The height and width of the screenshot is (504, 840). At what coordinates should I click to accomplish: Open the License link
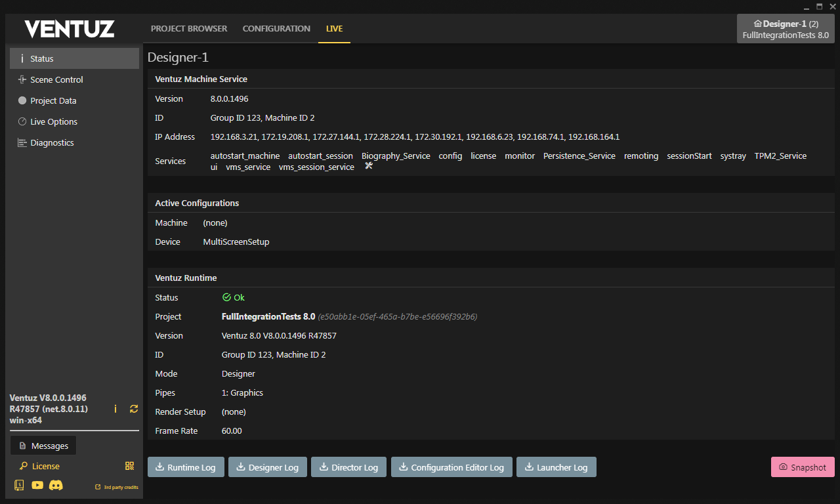[x=45, y=466]
